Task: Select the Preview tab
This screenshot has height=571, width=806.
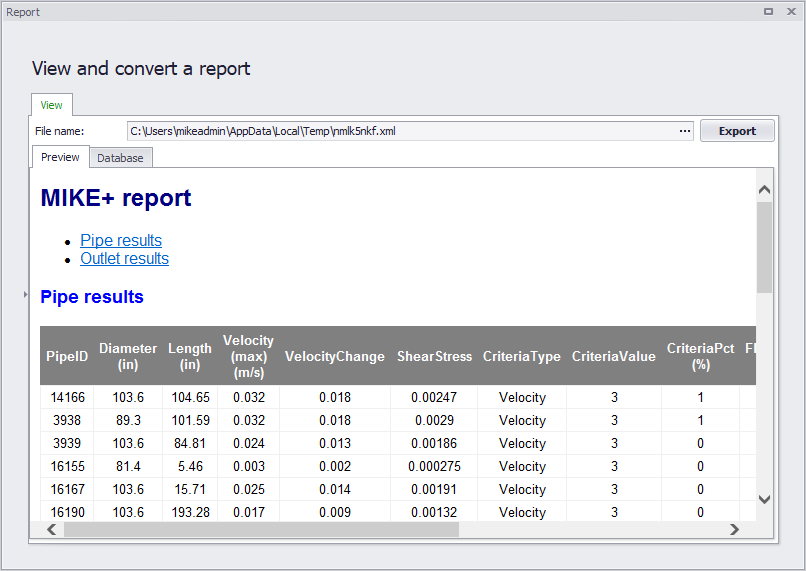Action: 60,157
